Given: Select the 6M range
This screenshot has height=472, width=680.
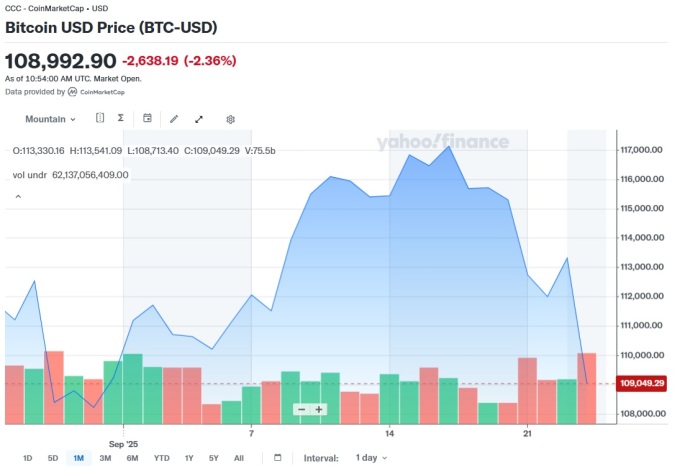Looking at the screenshot, I should coord(132,458).
